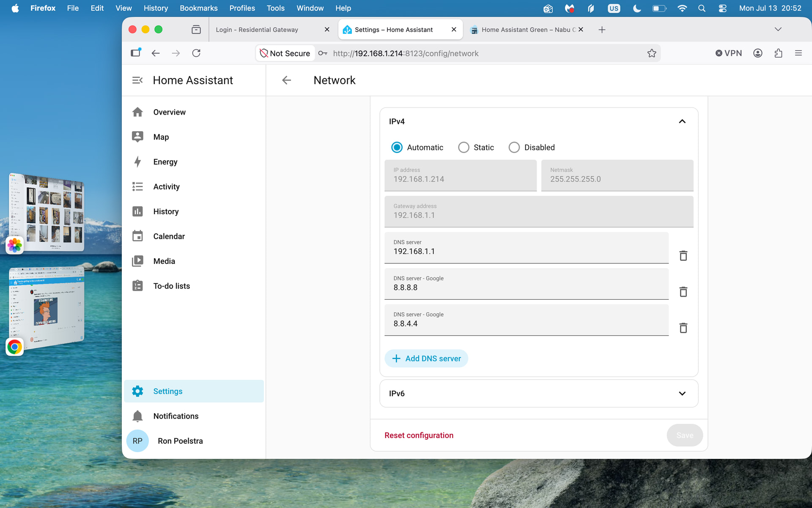Image resolution: width=812 pixels, height=508 pixels.
Task: Open Media from the sidebar
Action: pyautogui.click(x=194, y=261)
